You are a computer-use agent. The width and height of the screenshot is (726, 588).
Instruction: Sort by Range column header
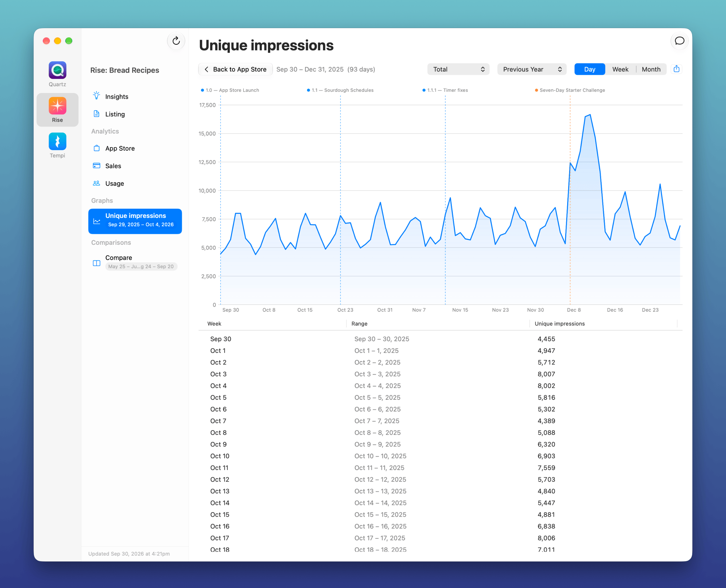[x=359, y=323]
